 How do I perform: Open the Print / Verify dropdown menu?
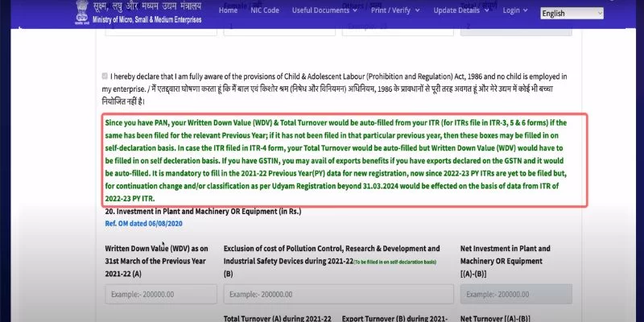(x=395, y=10)
